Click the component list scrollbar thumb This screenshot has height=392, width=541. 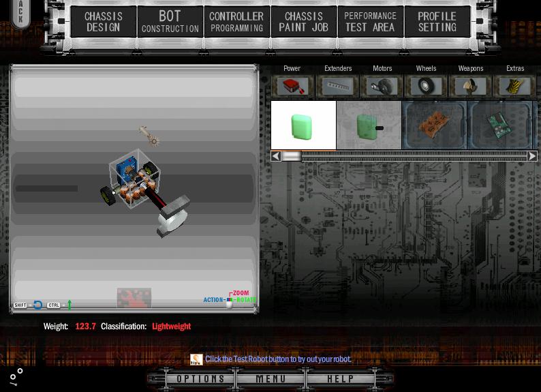click(292, 156)
